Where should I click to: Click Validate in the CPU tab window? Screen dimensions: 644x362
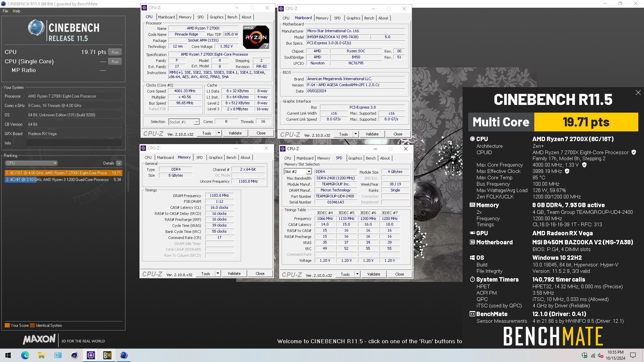[235, 133]
